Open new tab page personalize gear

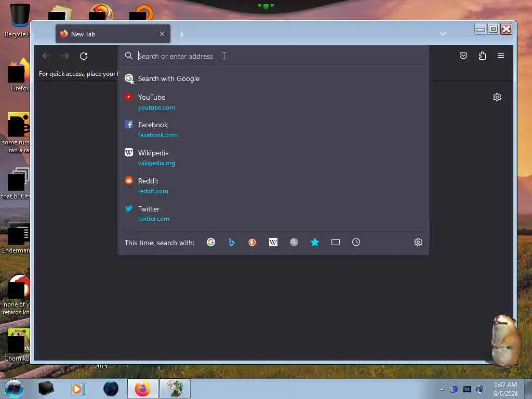point(497,97)
